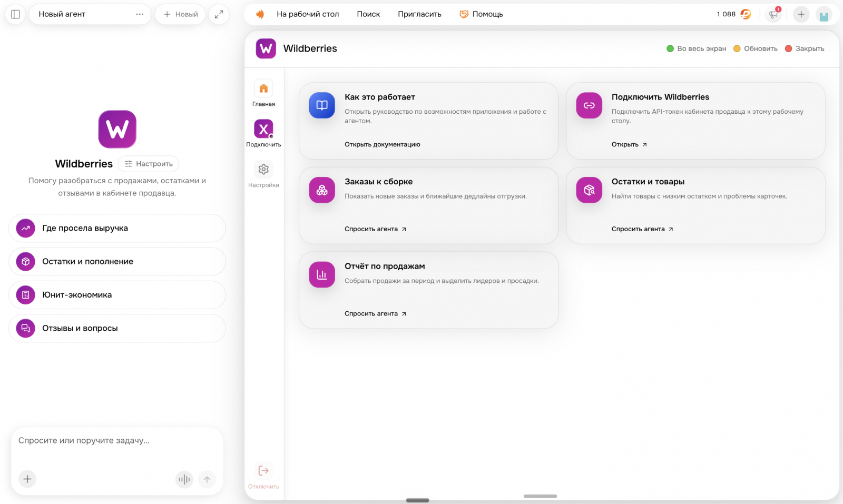Screen dimensions: 843x504
Task: Click the Подключить Wildberries card title
Action: (x=660, y=97)
